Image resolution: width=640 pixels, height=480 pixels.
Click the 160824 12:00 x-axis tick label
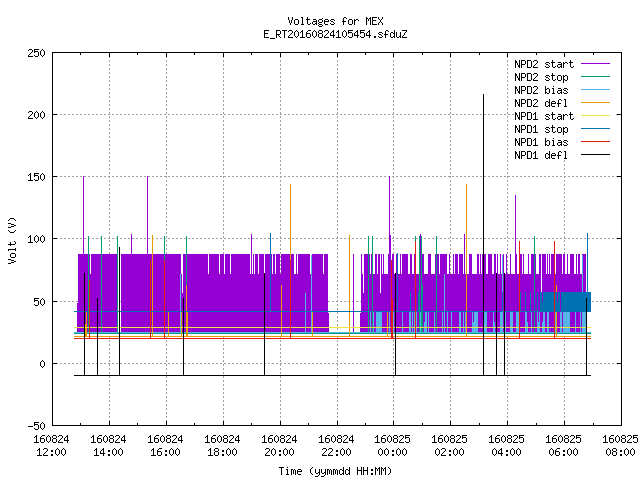(x=51, y=446)
